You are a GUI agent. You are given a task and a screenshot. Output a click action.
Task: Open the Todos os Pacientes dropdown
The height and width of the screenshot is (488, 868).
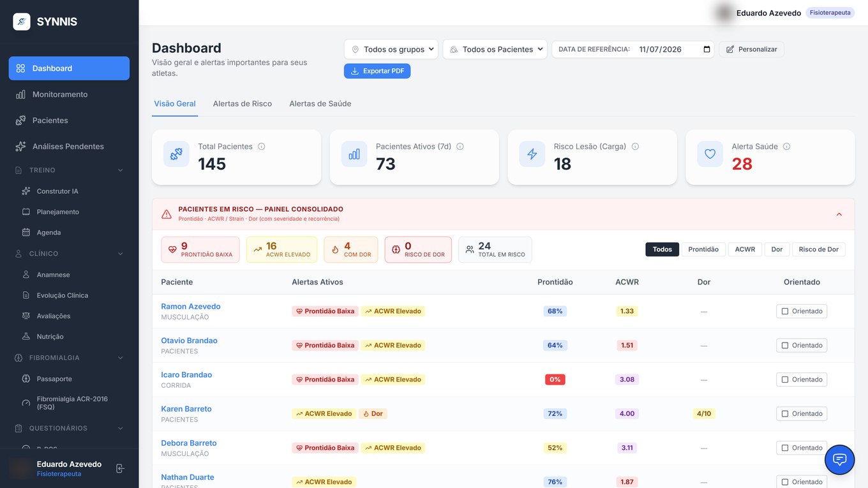[495, 49]
